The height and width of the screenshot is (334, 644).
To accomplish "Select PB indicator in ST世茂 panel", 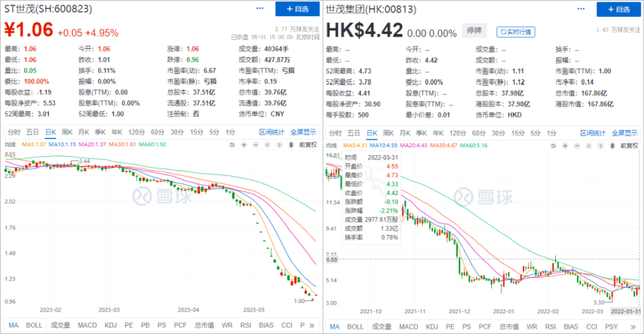I will click(146, 326).
